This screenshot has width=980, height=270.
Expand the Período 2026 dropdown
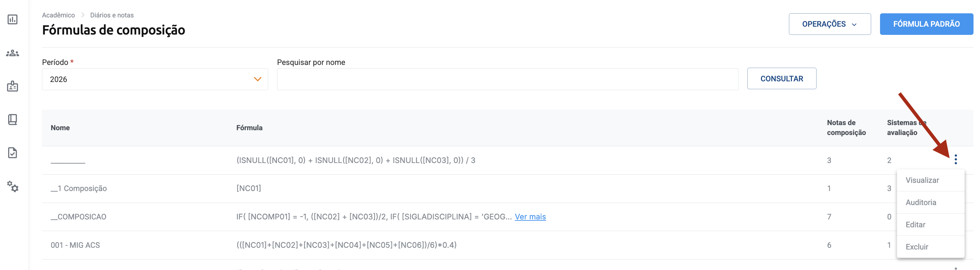[155, 79]
